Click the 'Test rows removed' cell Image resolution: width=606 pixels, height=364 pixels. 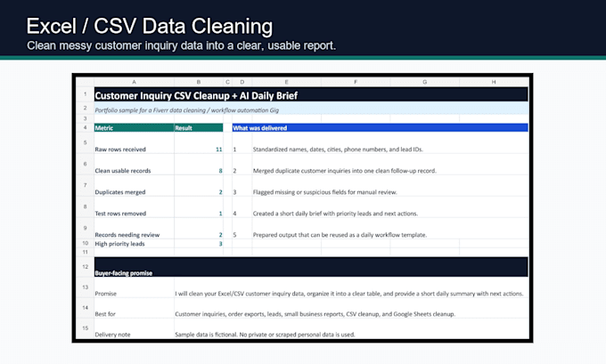pos(134,207)
